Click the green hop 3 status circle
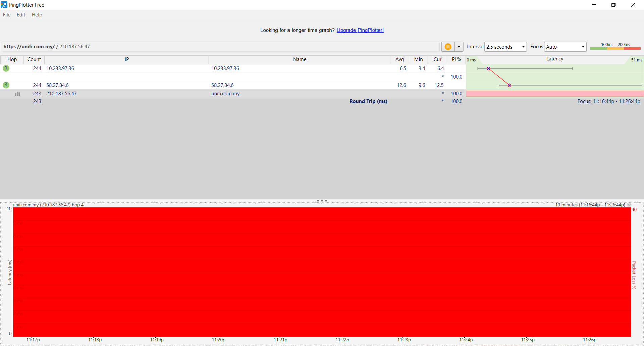Viewport: 644px width, 346px height. coord(6,85)
